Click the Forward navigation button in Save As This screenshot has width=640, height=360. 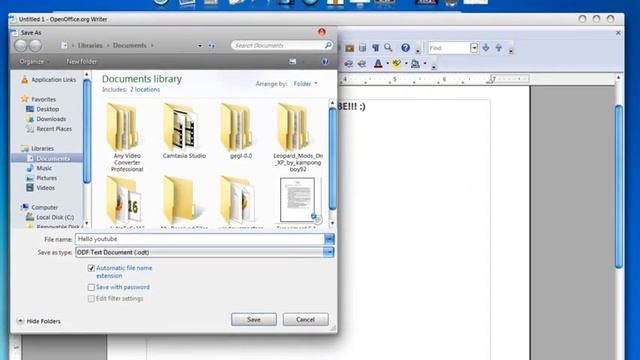(35, 45)
